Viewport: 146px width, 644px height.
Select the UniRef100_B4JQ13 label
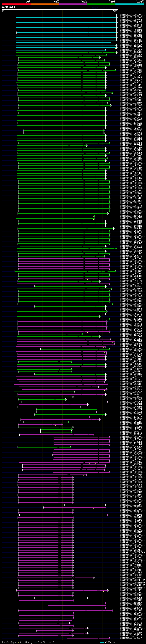click(x=131, y=82)
